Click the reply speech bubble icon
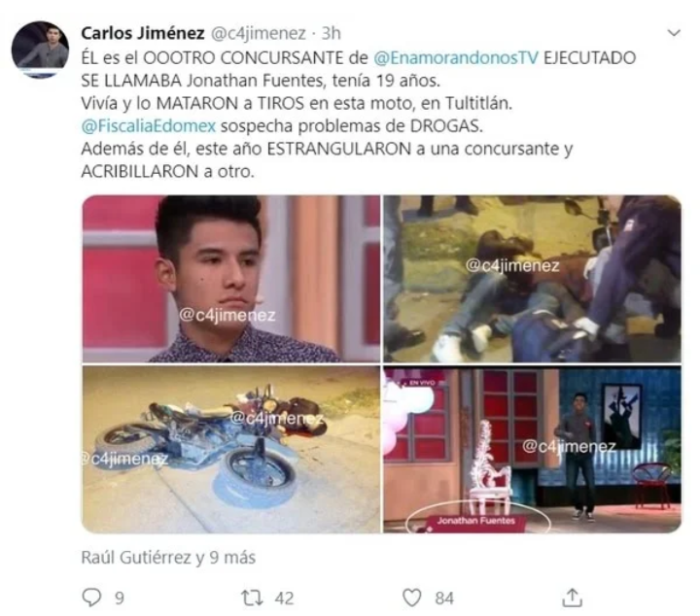The height and width of the screenshot is (616, 700). click(92, 598)
